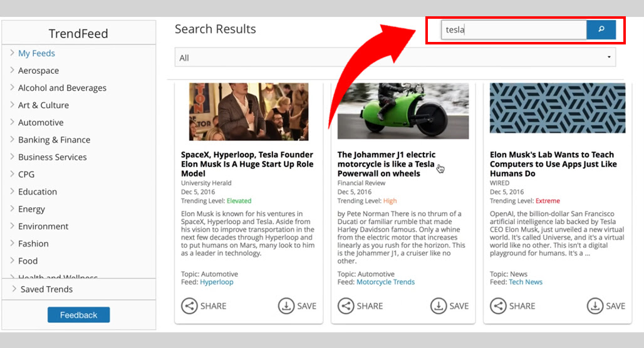Click save icon on Elon Musk's Lab card
This screenshot has width=644, height=348.
(595, 305)
